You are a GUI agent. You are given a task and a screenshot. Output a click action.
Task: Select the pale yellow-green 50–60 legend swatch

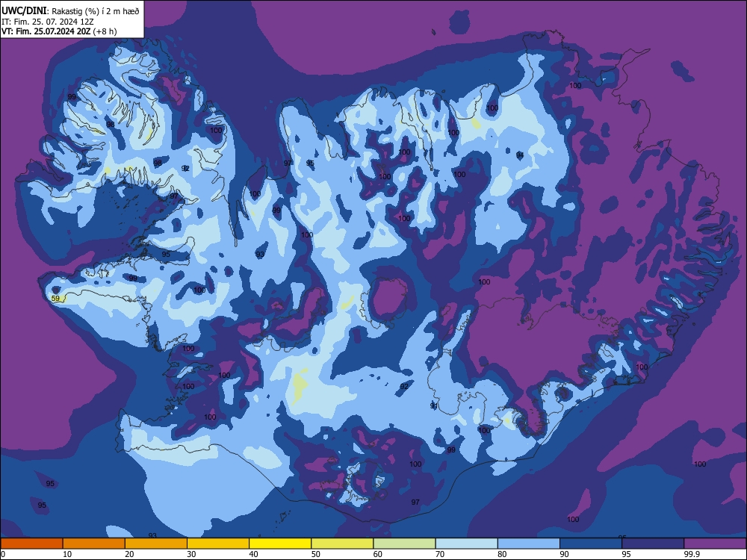343,544
